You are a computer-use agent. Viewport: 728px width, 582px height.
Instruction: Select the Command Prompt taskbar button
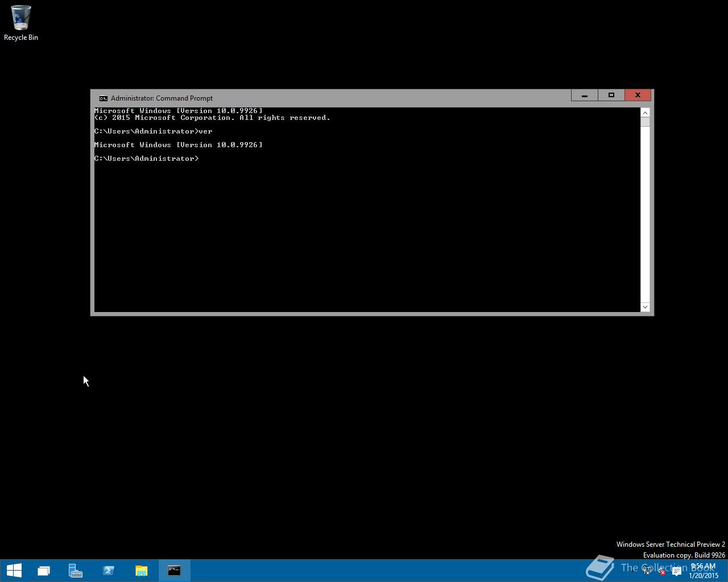(174, 570)
